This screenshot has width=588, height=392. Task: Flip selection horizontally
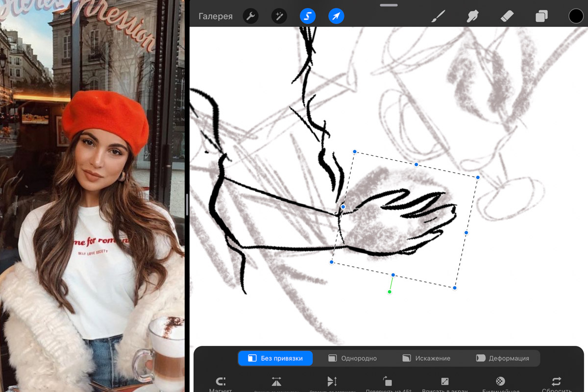point(276,383)
